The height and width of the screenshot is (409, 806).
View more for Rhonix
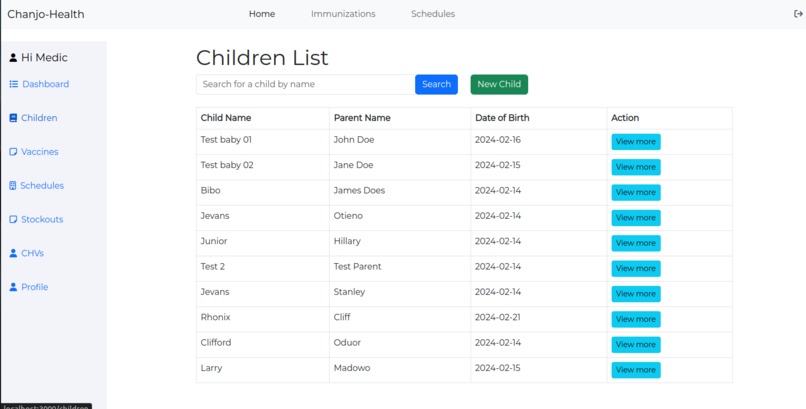[x=636, y=319]
